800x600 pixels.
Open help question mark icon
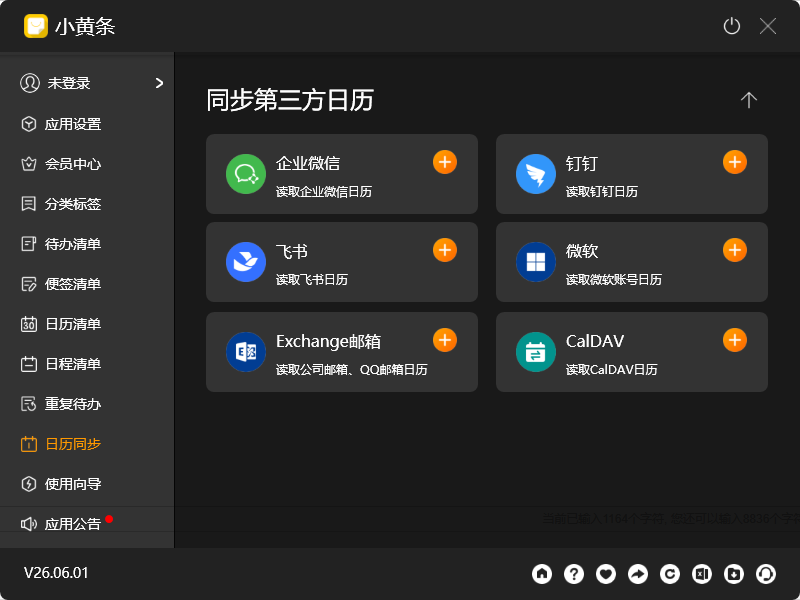point(574,573)
